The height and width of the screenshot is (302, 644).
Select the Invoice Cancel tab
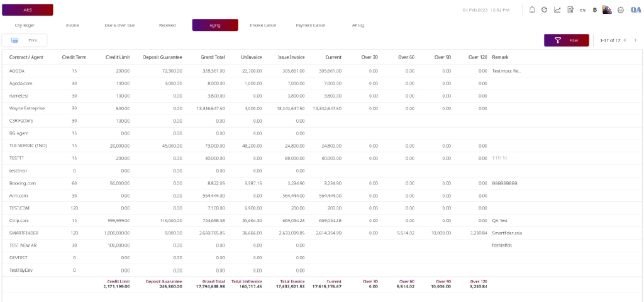point(263,25)
